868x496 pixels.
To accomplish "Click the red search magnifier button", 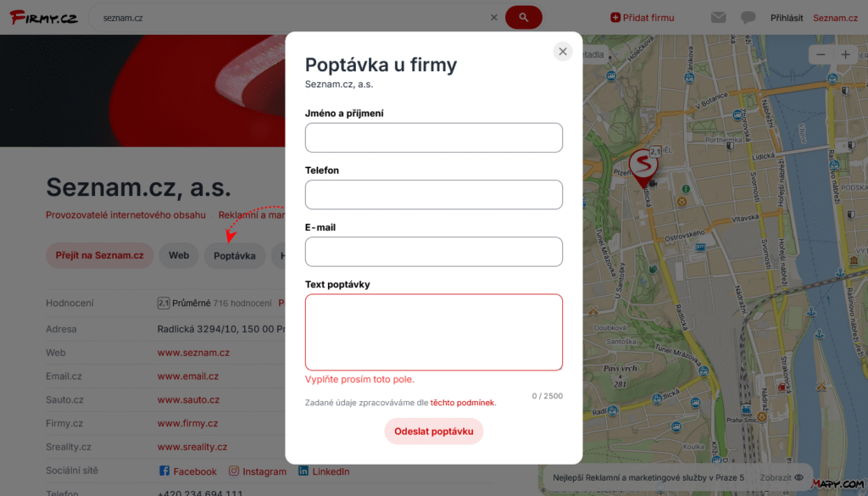I will pyautogui.click(x=523, y=18).
